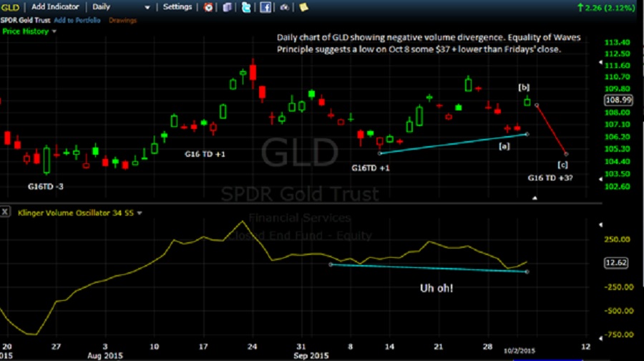
Task: Click the copy/duplicate chart icon
Action: coord(227,7)
